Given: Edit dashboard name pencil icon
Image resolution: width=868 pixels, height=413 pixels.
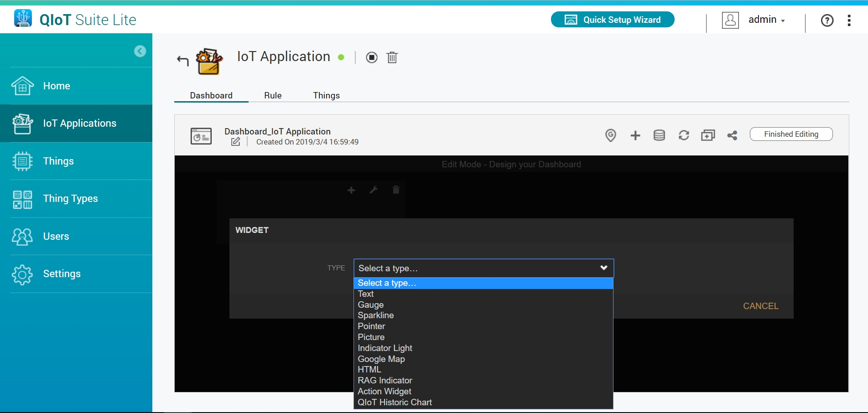Looking at the screenshot, I should [x=235, y=142].
